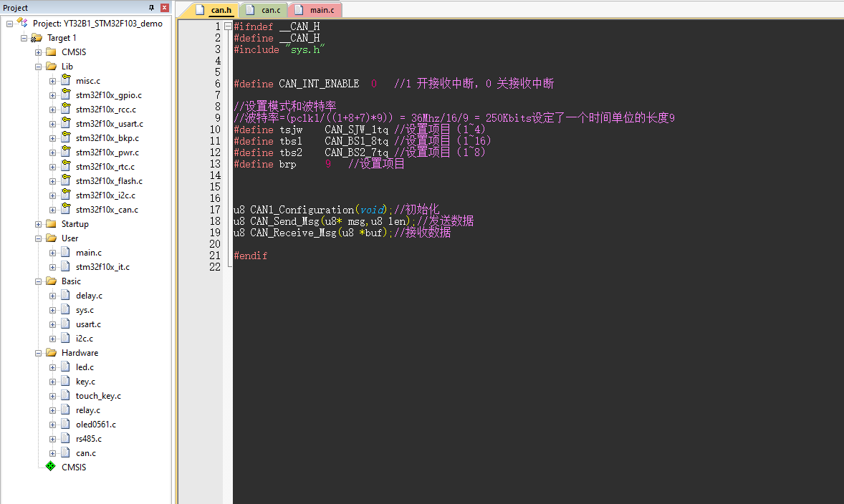This screenshot has width=844, height=504.
Task: Click the CAN_INT_ENABLE define on line 6
Action: [319, 84]
